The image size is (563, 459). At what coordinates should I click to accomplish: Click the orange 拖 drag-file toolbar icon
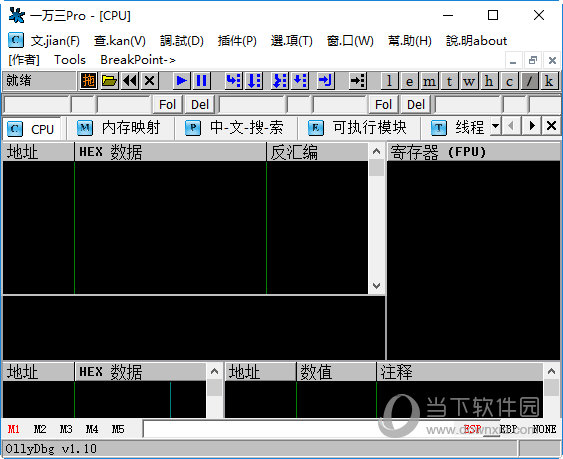[x=88, y=81]
